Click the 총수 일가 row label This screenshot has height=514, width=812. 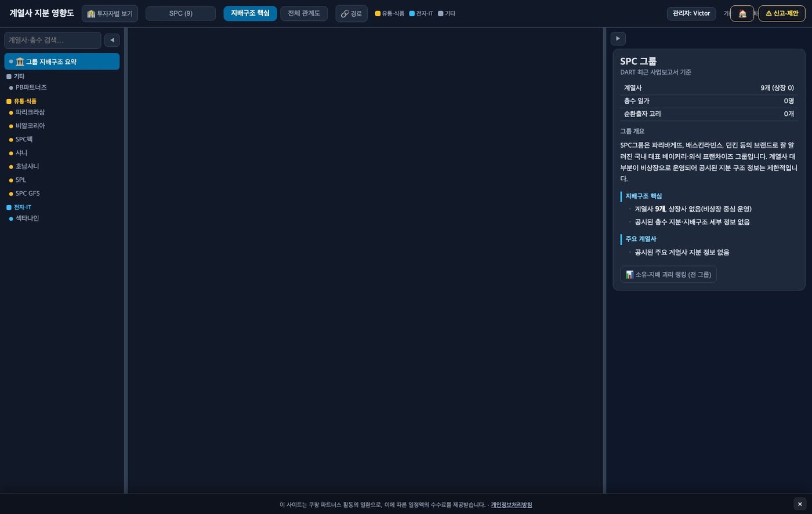pyautogui.click(x=636, y=101)
